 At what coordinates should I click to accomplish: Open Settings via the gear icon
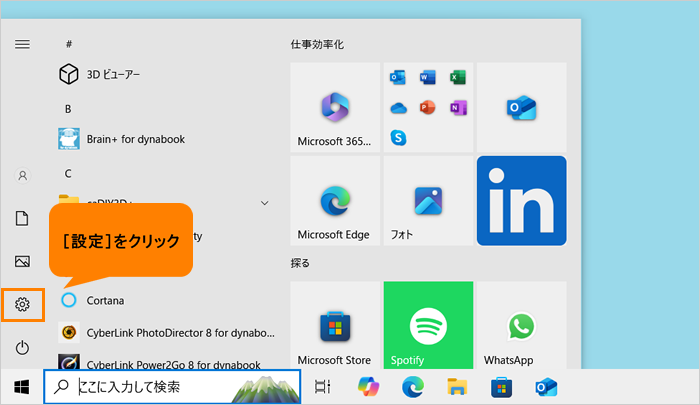pyautogui.click(x=22, y=305)
